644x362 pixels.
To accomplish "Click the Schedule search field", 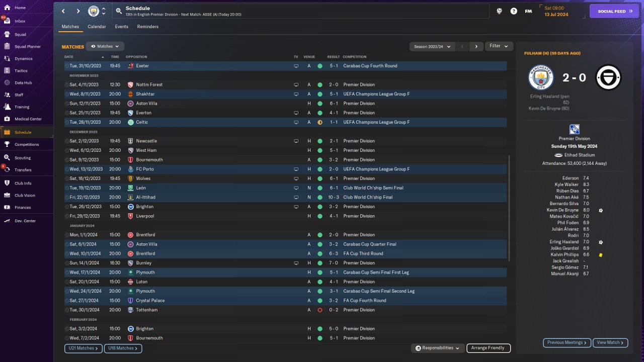I will point(302,11).
